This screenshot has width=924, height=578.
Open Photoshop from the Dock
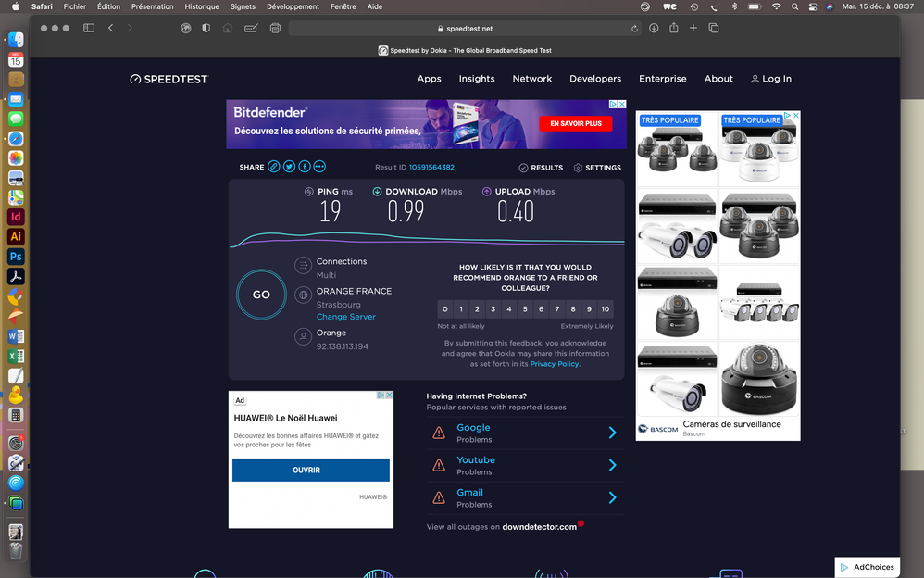[16, 257]
